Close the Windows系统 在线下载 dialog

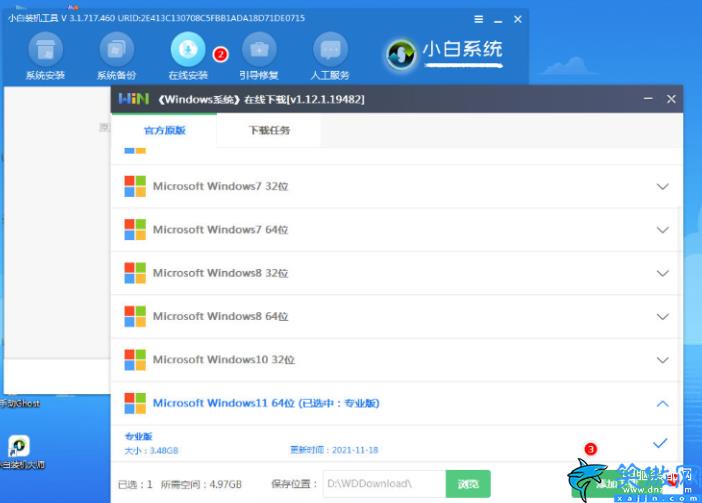tap(671, 99)
